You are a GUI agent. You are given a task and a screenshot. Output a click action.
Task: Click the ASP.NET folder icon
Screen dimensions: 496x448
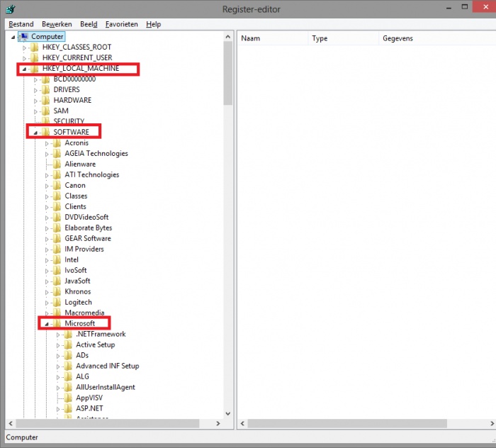[x=68, y=409]
